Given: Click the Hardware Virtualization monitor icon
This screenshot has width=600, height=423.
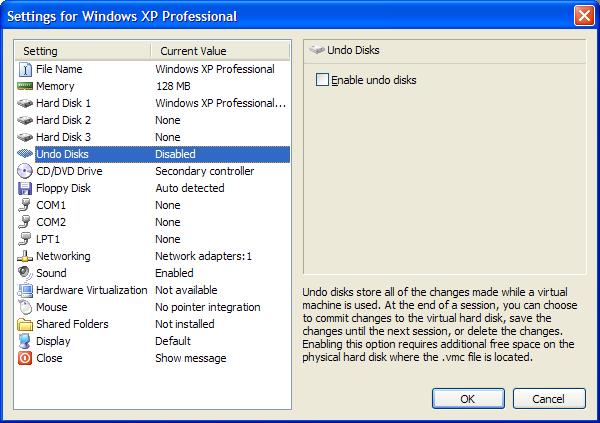Looking at the screenshot, I should tap(25, 290).
